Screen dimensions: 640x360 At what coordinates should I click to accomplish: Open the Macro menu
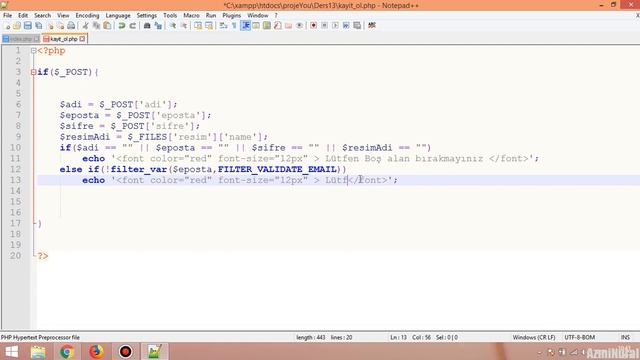pos(191,16)
